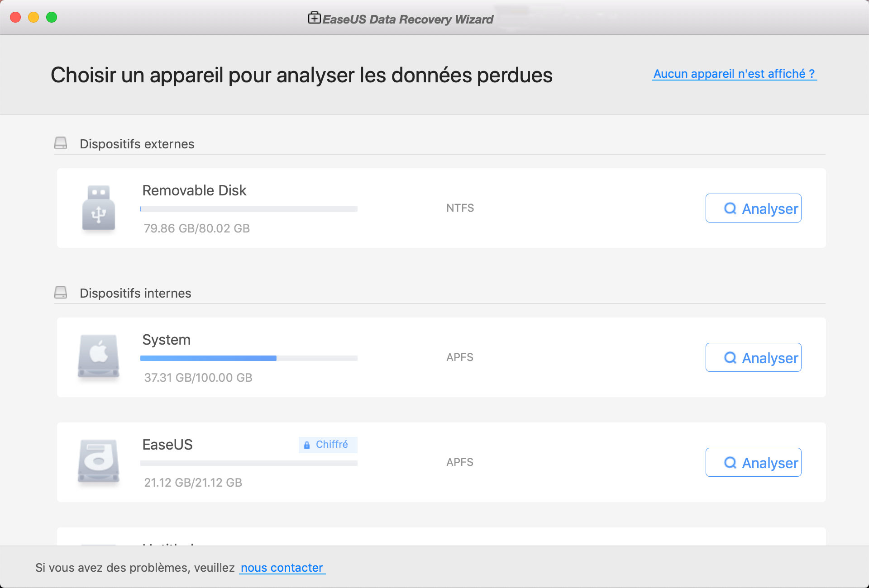Click the System storage usage bar
Screen dimensions: 869x588
pyautogui.click(x=248, y=358)
